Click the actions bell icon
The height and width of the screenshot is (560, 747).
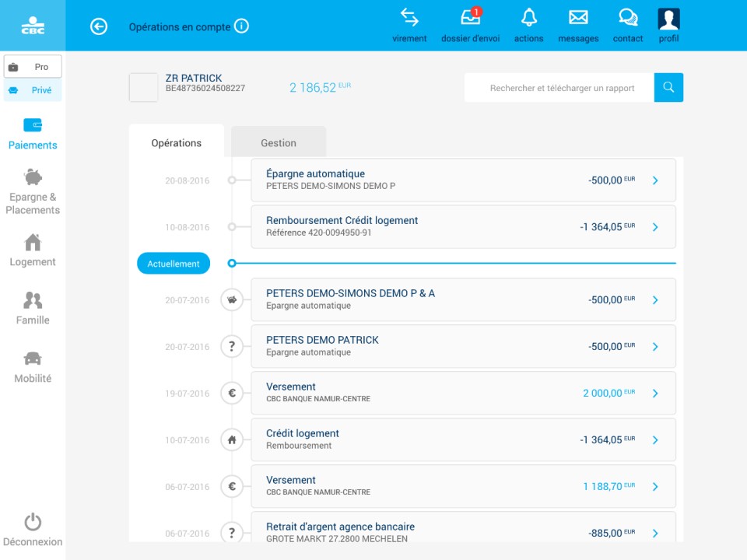[x=528, y=18]
